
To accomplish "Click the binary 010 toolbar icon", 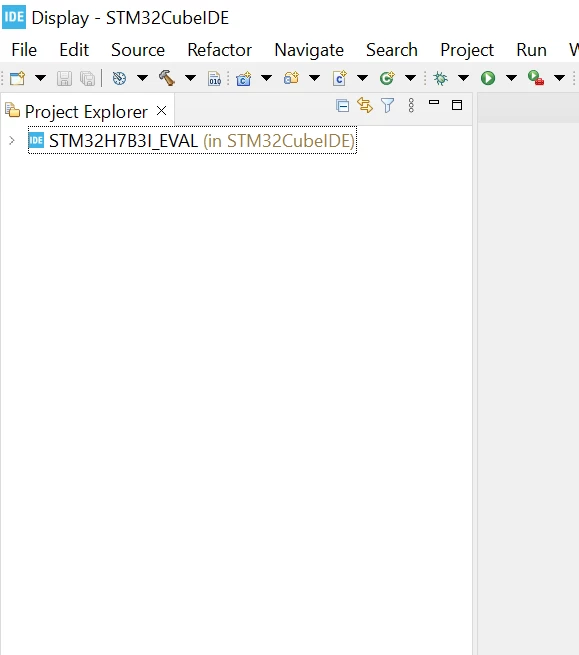I will [214, 79].
